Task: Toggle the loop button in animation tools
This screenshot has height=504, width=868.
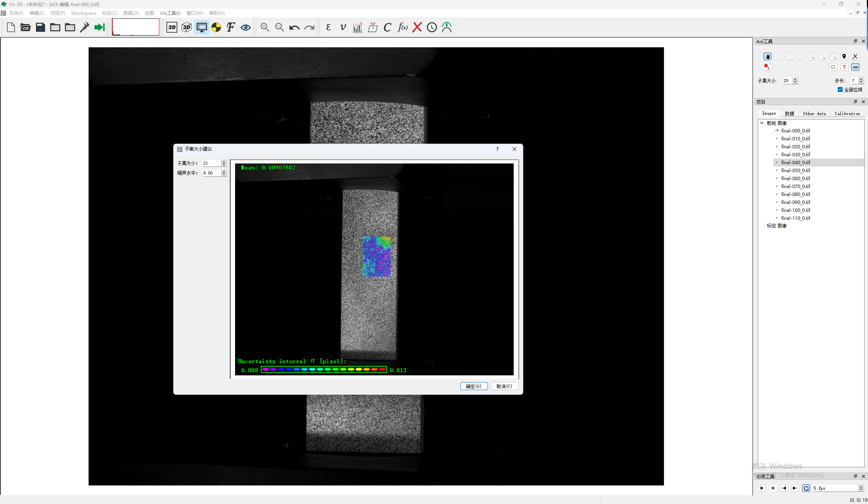Action: (x=806, y=488)
